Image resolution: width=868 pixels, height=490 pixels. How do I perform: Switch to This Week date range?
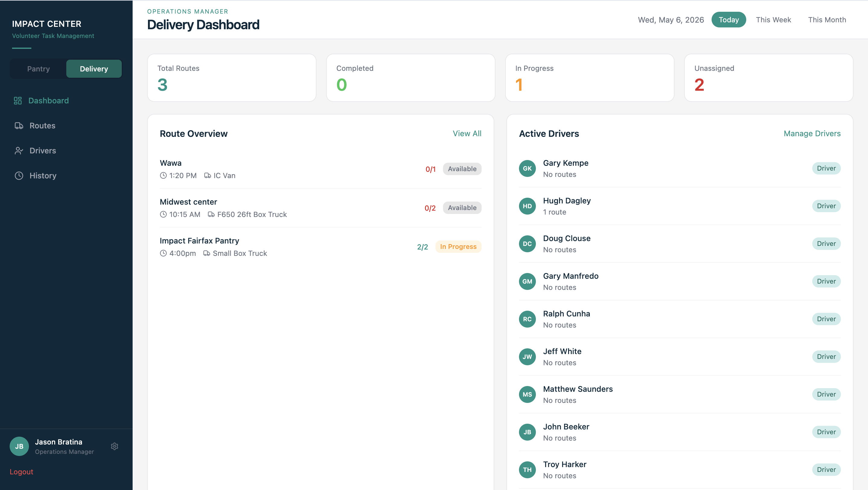[773, 20]
